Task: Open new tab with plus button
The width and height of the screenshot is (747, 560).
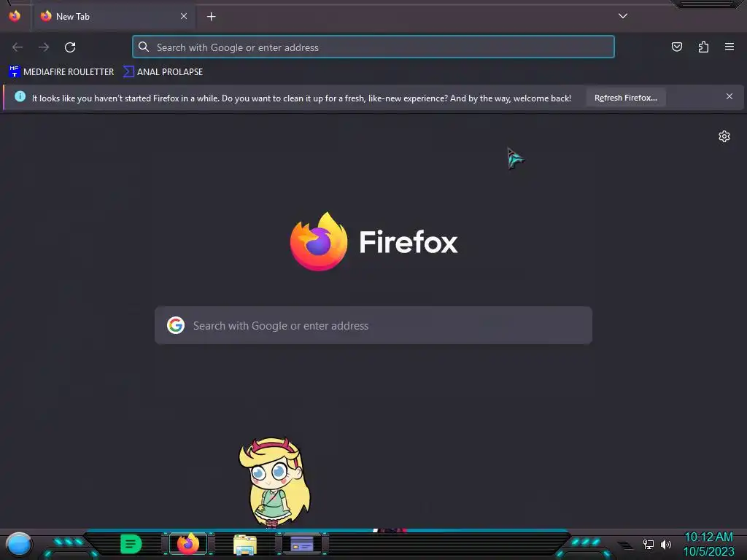Action: click(x=211, y=17)
